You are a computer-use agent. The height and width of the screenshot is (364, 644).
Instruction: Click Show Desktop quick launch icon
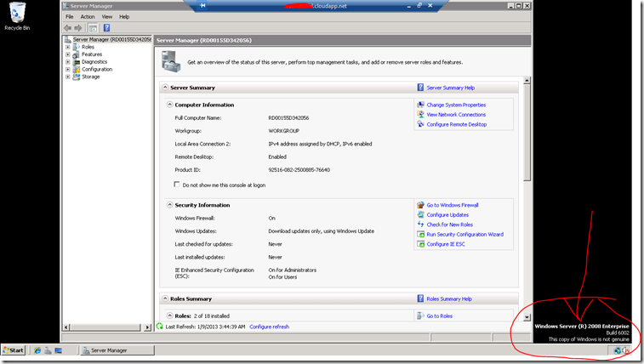pos(59,350)
